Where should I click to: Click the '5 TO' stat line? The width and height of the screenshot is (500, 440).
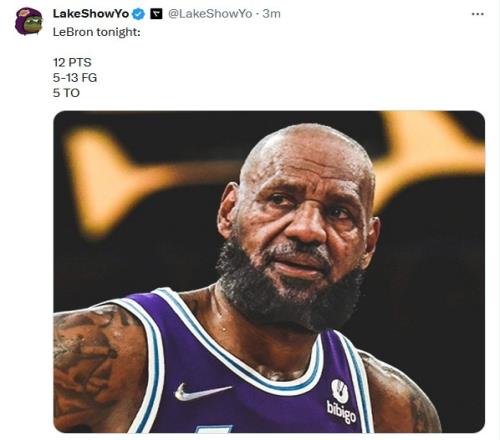tap(66, 93)
